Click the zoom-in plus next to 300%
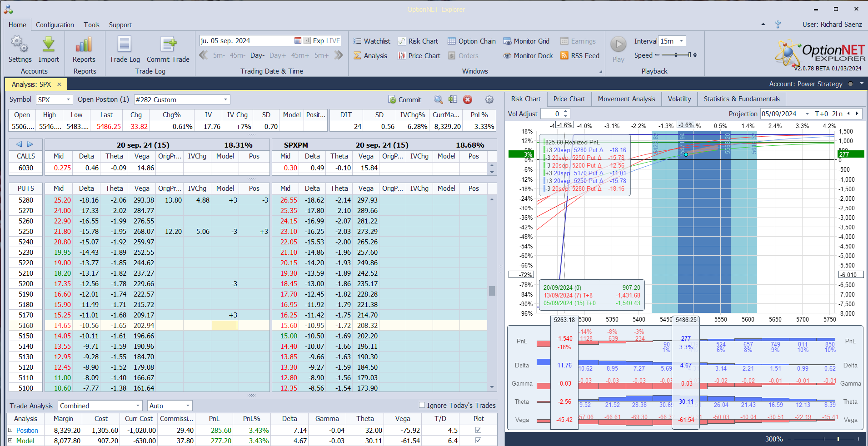Viewport: 868px width, 446px height. [858, 439]
